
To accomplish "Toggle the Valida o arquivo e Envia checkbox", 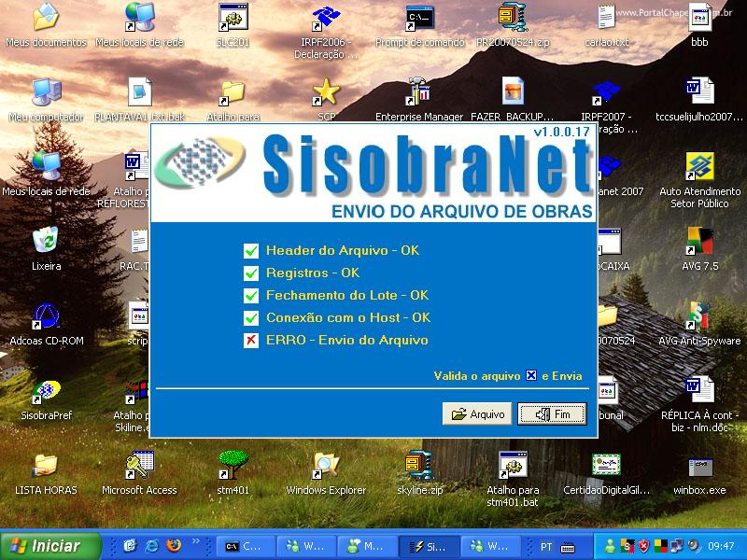I will tap(531, 376).
